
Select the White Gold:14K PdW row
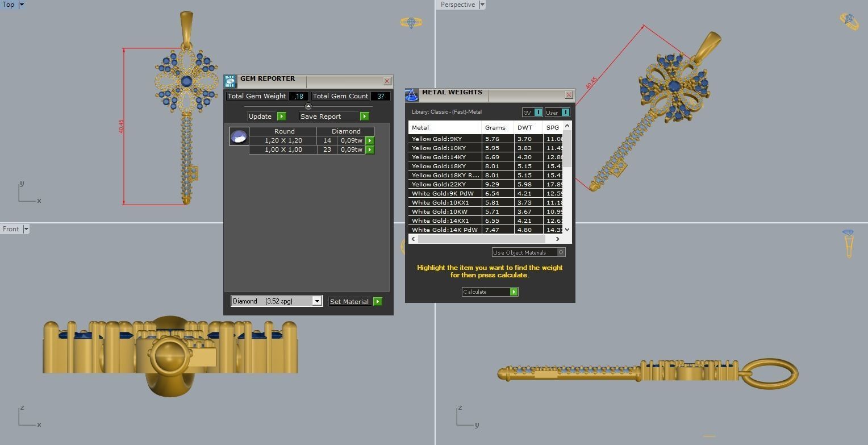pyautogui.click(x=486, y=230)
